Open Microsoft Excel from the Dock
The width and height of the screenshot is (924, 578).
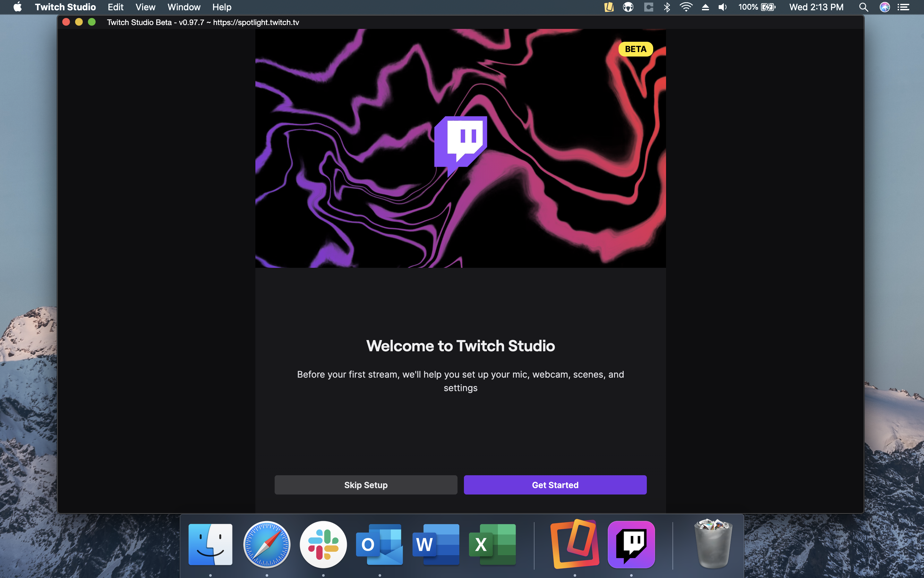click(x=492, y=544)
